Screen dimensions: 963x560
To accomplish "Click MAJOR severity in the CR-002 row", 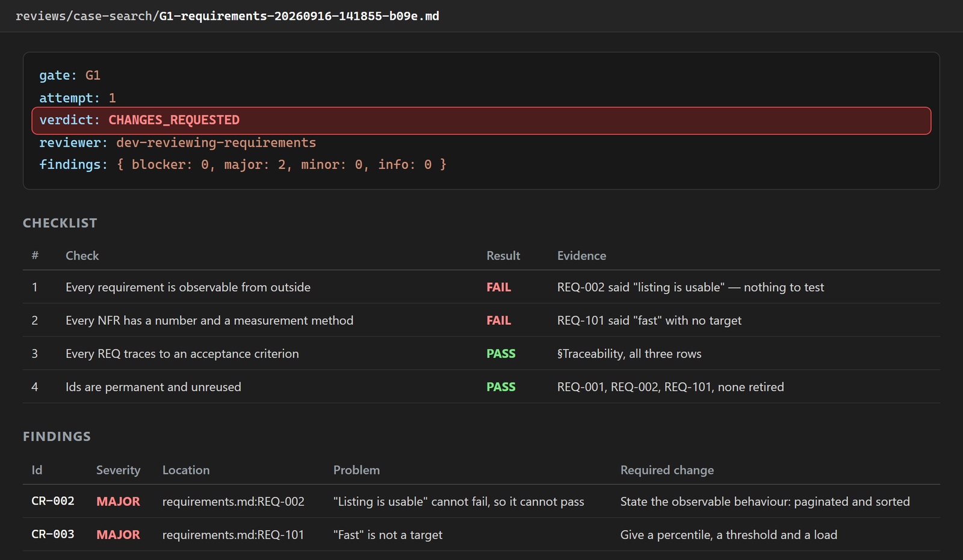I will pos(118,502).
